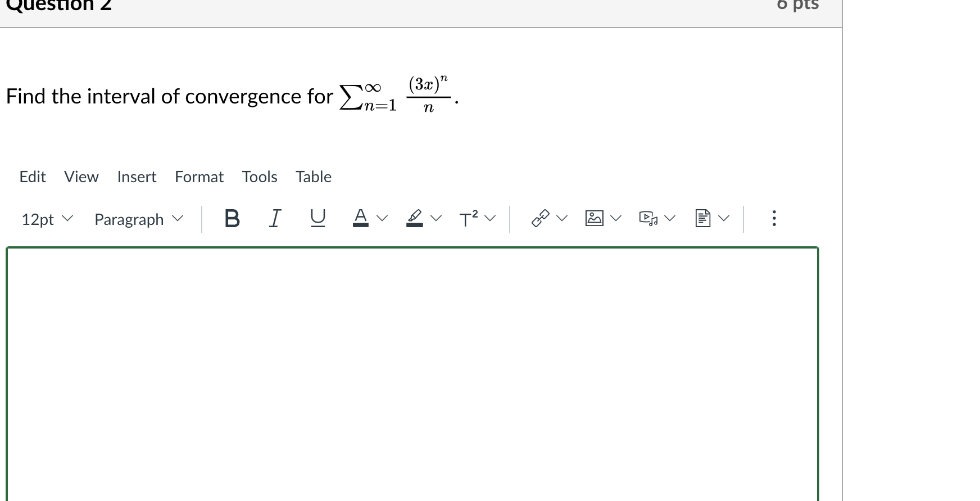Open the 12pt font size dropdown
Image resolution: width=980 pixels, height=501 pixels.
click(47, 219)
